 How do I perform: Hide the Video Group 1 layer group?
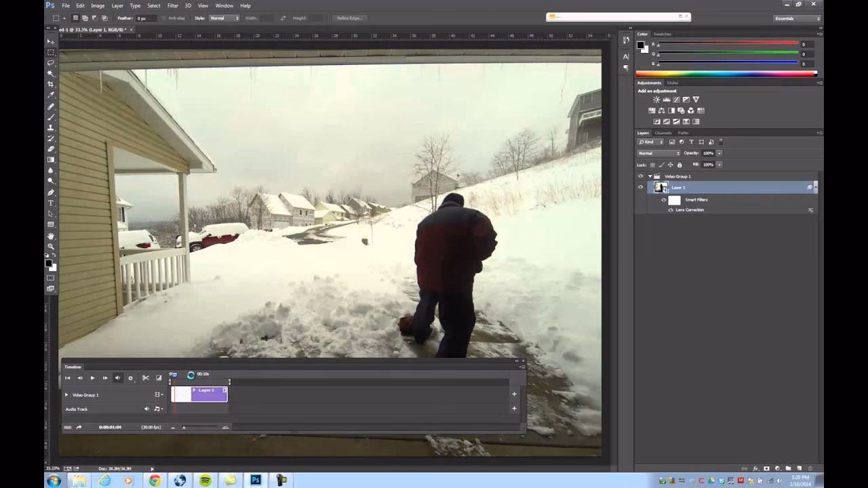point(640,176)
